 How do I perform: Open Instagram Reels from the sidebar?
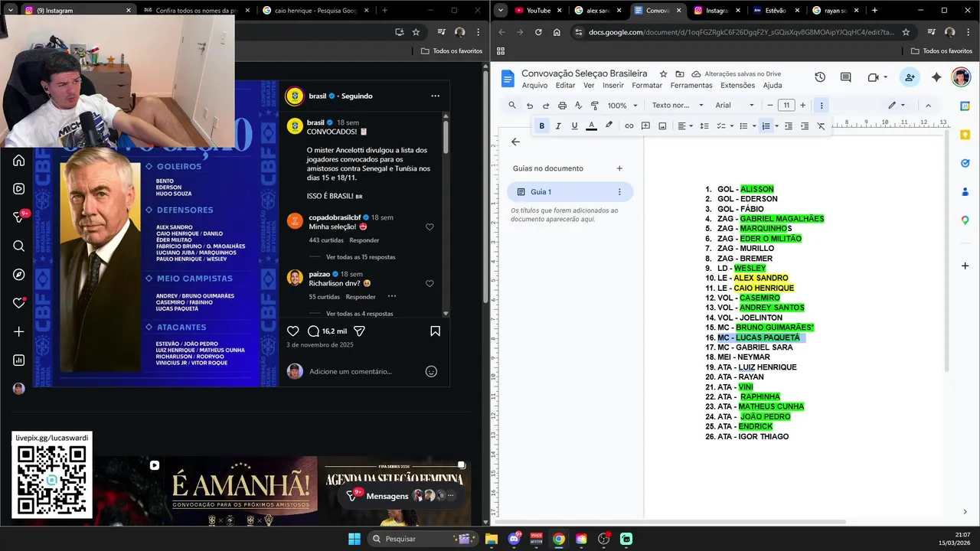19,189
